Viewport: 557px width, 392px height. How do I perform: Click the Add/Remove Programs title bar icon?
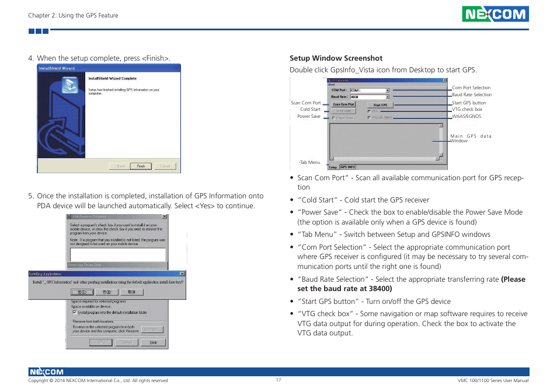pyautogui.click(x=69, y=216)
